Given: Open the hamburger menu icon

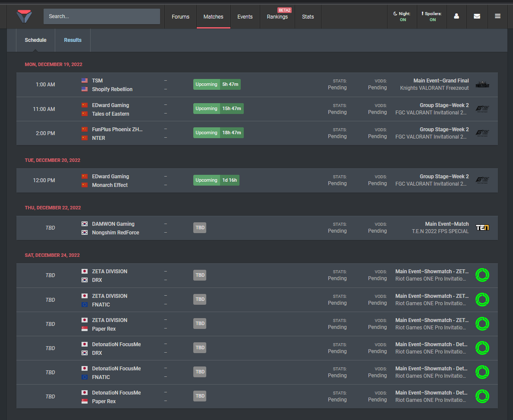Looking at the screenshot, I should [497, 16].
